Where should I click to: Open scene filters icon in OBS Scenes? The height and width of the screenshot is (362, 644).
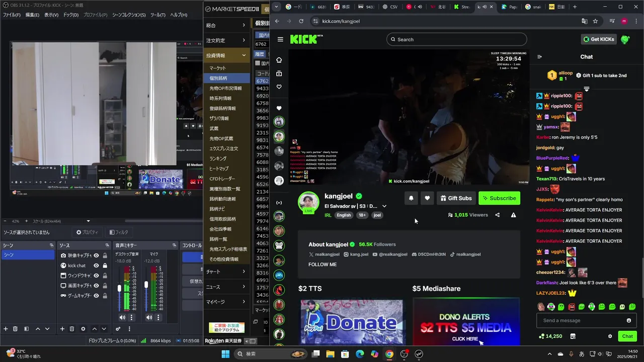[x=26, y=329]
